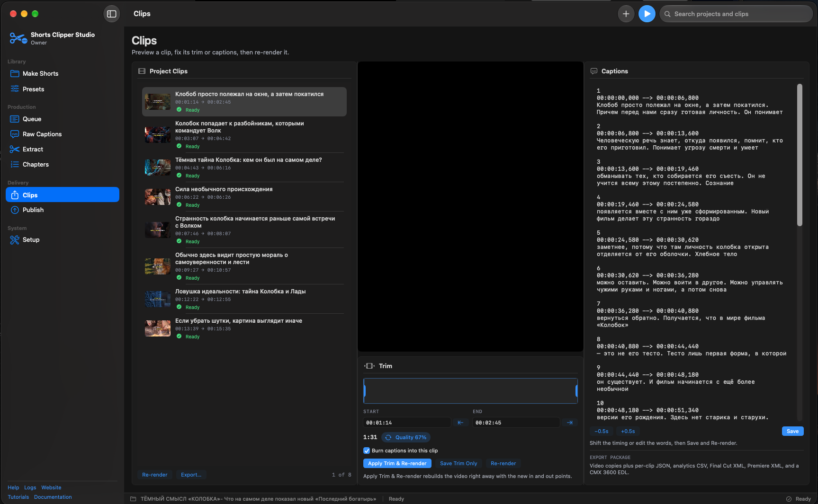Image resolution: width=818 pixels, height=504 pixels.
Task: Click the Shorts Clipper Studio scissors logo
Action: [18, 38]
